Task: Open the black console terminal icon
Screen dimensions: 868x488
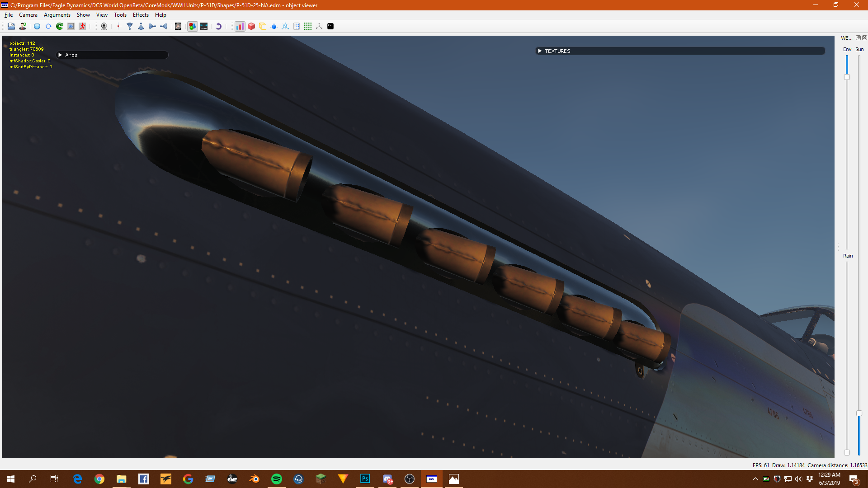Action: click(x=330, y=26)
